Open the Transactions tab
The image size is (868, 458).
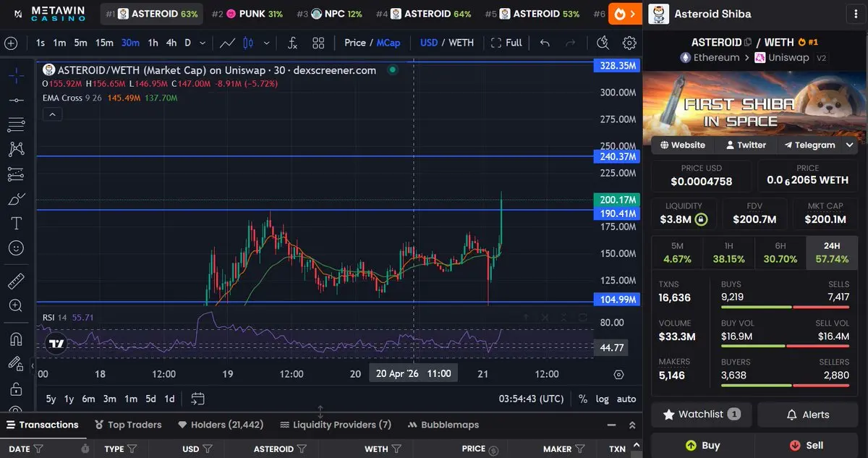(43, 425)
